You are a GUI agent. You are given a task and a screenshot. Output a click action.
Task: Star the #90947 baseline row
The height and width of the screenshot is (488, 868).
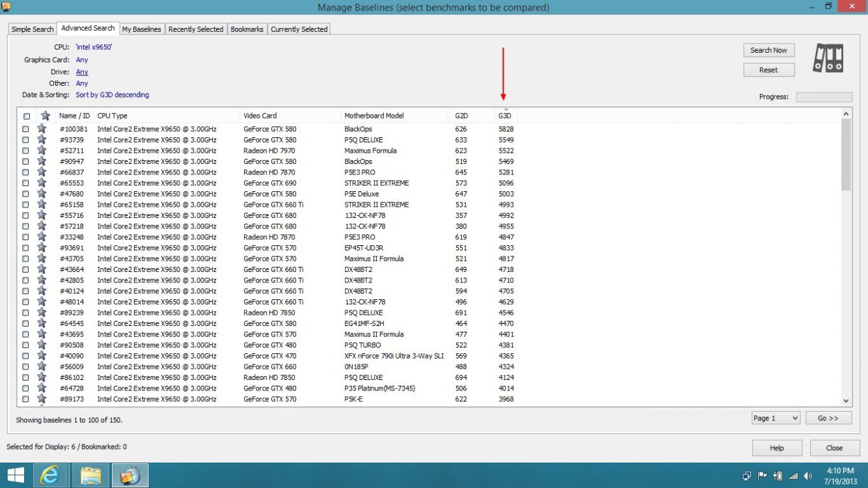[42, 161]
